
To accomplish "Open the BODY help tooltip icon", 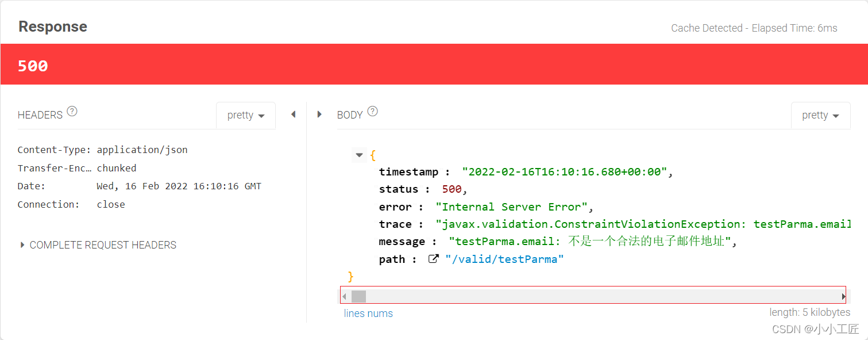I will click(x=372, y=112).
